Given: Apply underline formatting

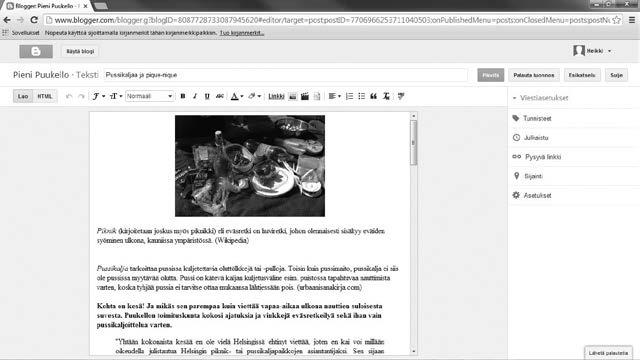Looking at the screenshot, I should 207,96.
